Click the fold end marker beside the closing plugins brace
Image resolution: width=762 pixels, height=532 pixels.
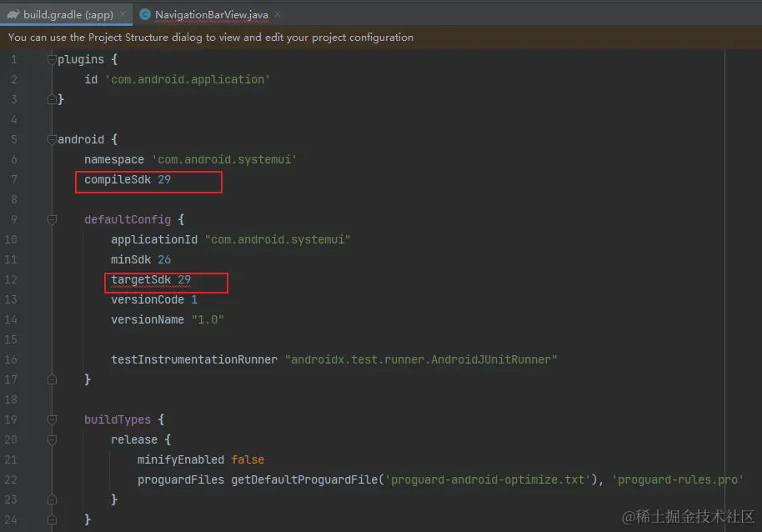point(52,99)
